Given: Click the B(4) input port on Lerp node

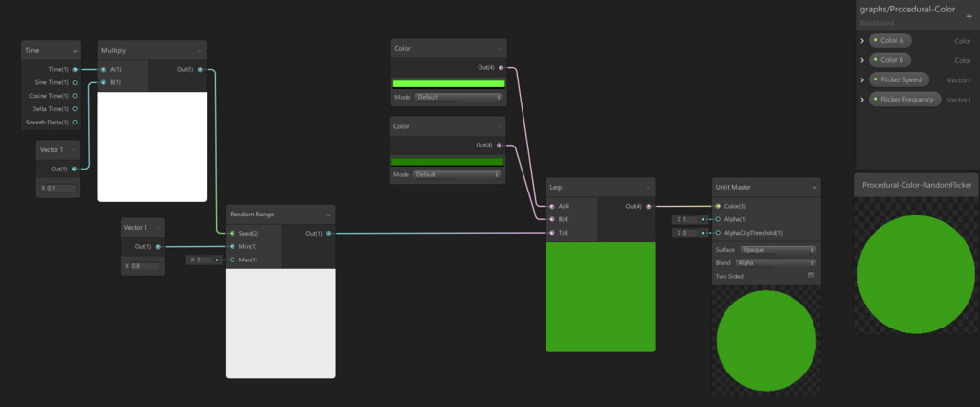Looking at the screenshot, I should pyautogui.click(x=551, y=219).
